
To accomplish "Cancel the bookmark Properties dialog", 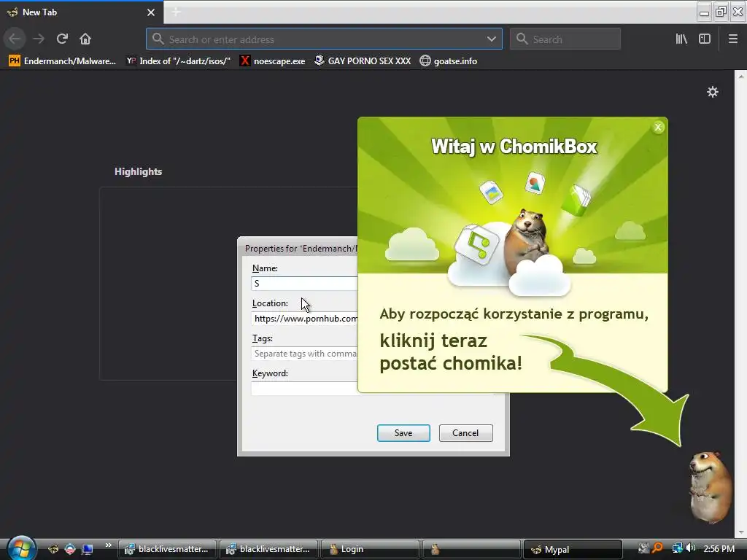I will tap(465, 433).
